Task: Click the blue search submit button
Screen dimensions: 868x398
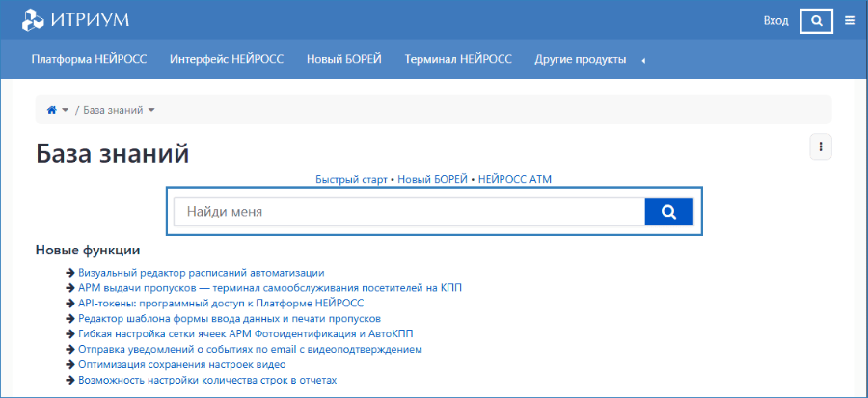Action: click(668, 212)
